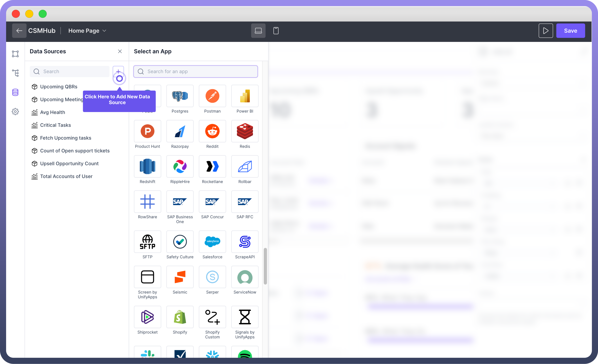This screenshot has height=364, width=598.
Task: Select the Reddit app icon
Action: tap(212, 131)
